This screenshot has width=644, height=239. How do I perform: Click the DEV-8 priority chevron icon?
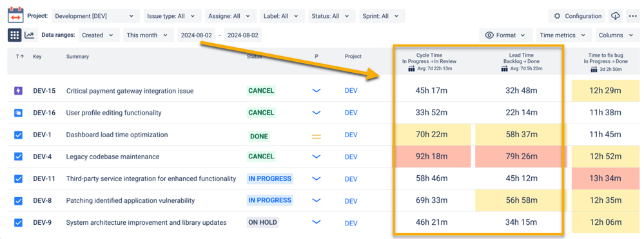pos(317,200)
